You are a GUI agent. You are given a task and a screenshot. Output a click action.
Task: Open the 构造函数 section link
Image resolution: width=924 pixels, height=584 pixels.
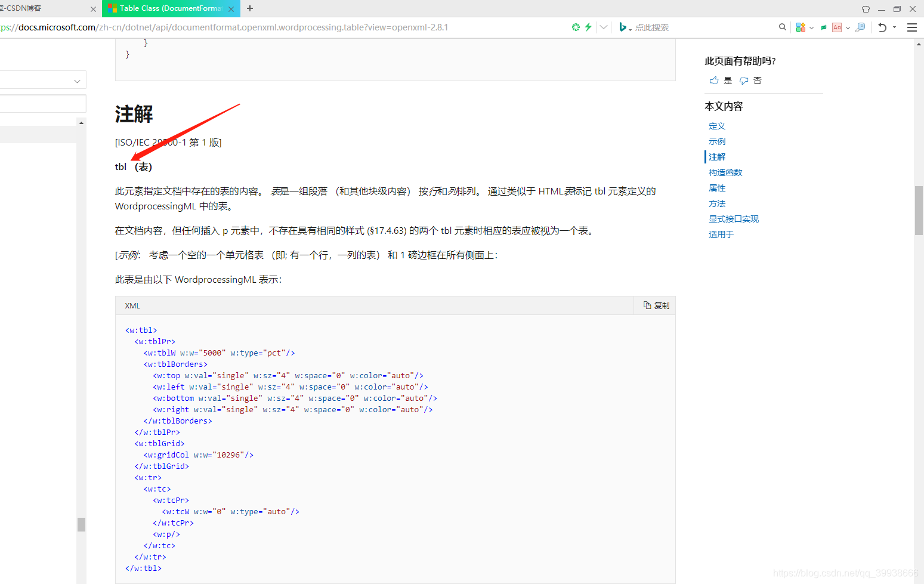(725, 172)
